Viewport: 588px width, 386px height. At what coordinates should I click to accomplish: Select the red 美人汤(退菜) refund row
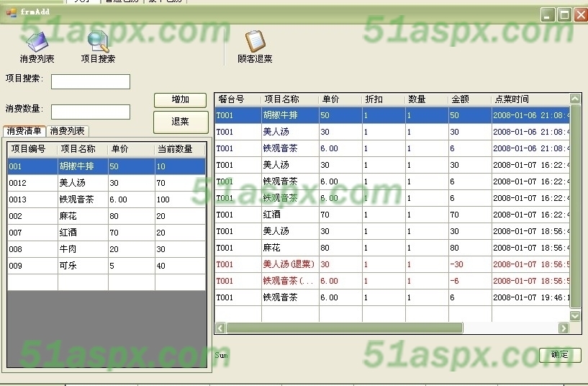point(392,264)
